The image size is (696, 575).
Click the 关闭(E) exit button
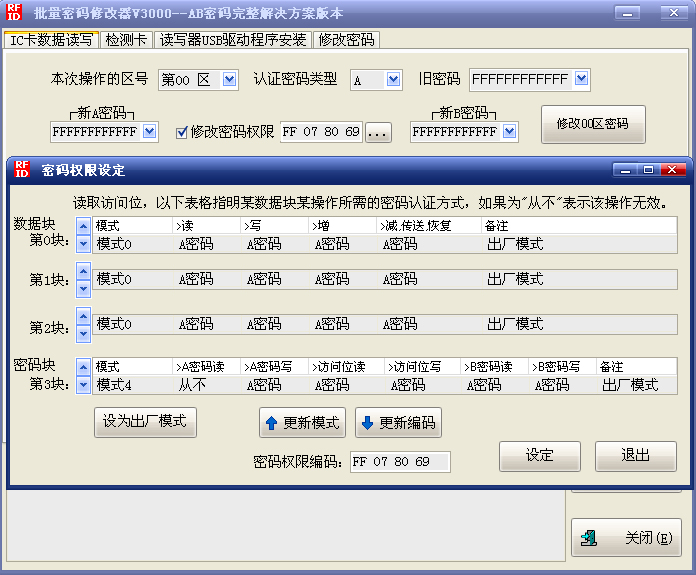pyautogui.click(x=626, y=538)
